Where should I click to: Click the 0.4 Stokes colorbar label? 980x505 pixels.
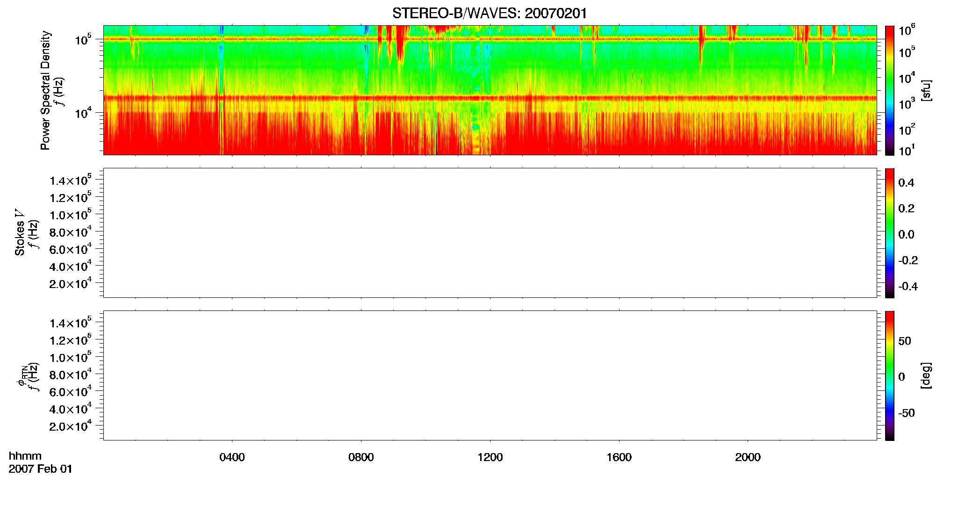906,183
